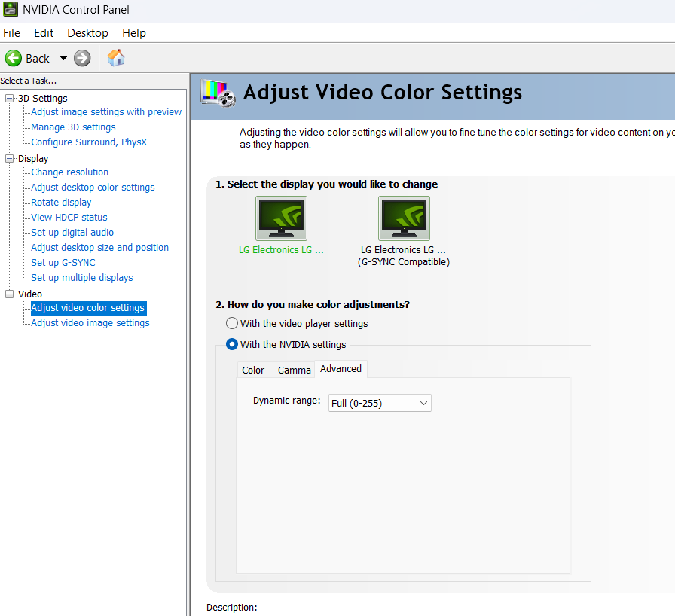Click the Display category label
Viewport: 675px width, 616px height.
(33, 159)
